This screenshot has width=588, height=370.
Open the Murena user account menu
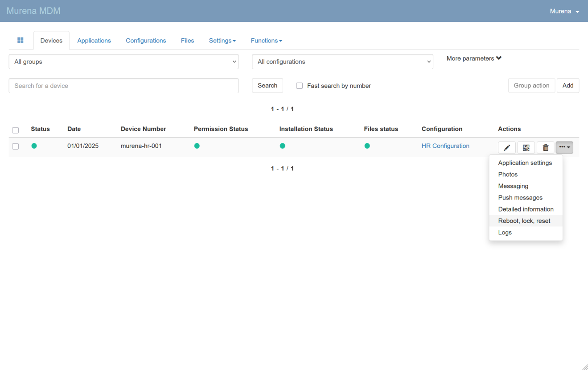pos(564,11)
